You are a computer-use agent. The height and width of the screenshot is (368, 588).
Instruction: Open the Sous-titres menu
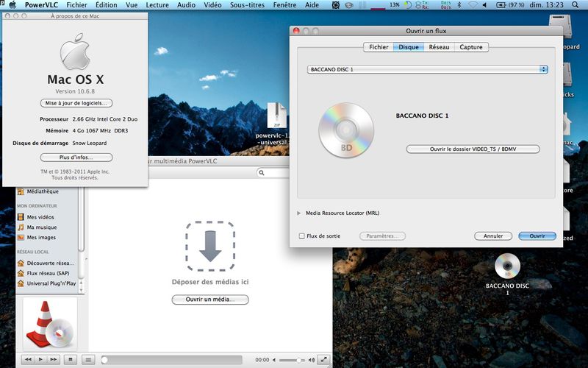(247, 5)
